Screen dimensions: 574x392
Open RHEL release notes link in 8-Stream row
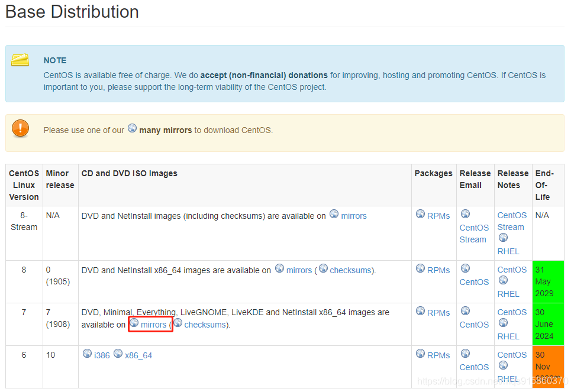pos(508,252)
